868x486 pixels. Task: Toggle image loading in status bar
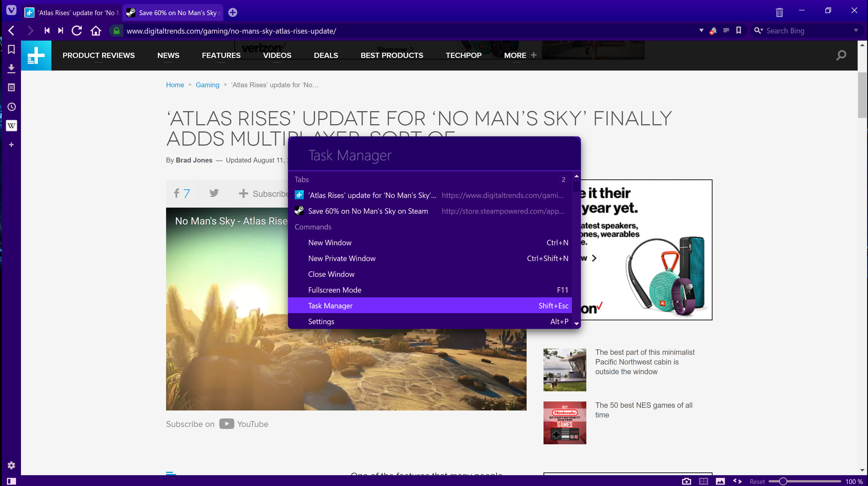click(720, 481)
